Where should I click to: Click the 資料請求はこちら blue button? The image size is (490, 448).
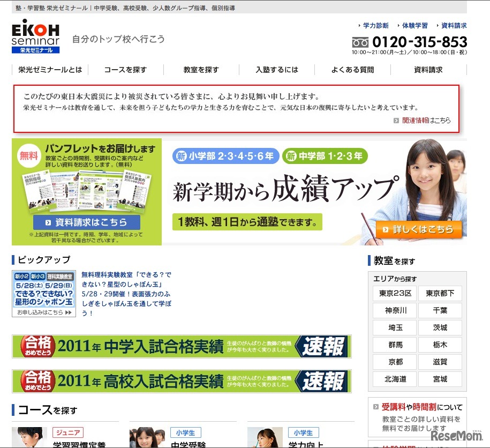(x=87, y=222)
